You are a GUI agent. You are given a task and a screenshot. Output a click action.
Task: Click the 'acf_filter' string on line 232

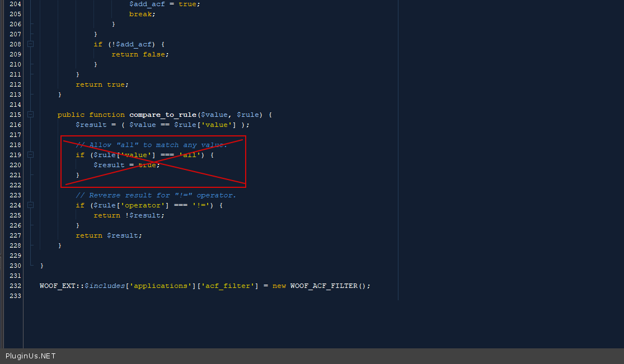[x=227, y=286]
